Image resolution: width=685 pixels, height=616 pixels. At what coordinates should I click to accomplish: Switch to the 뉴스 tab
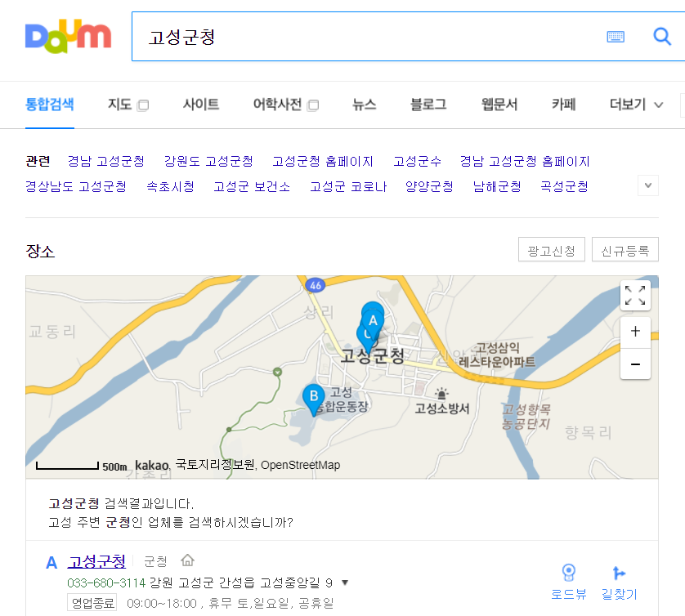365,105
